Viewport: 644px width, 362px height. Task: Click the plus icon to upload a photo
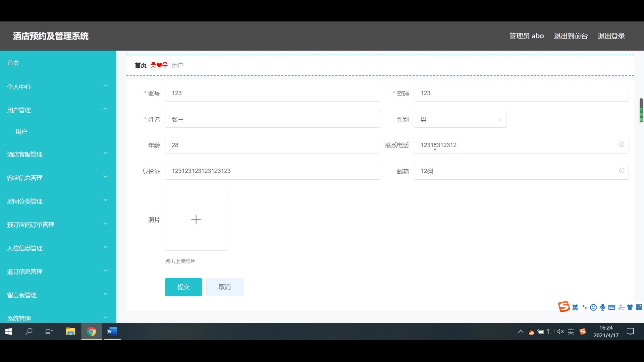[196, 220]
